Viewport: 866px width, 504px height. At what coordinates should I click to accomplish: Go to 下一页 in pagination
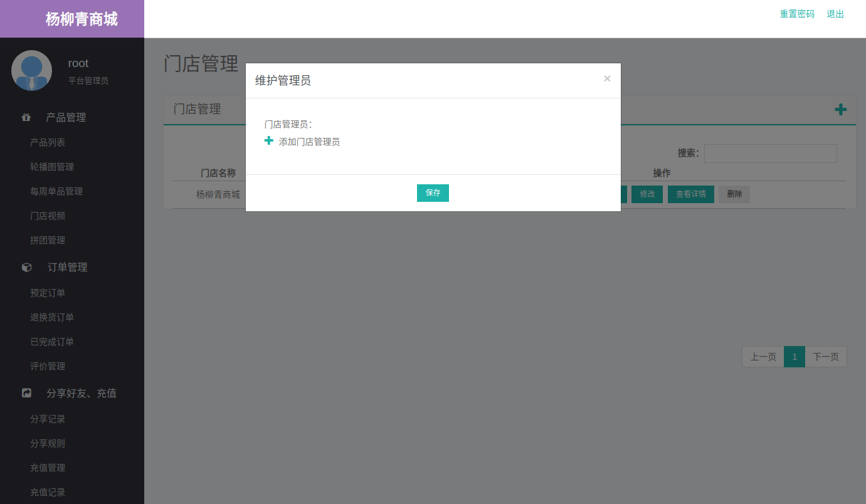825,357
